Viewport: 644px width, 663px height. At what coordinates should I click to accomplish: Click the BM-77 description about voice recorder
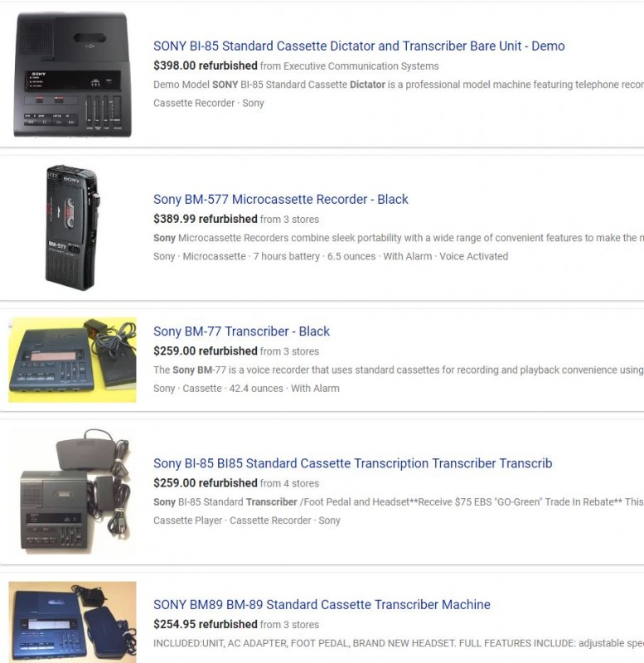399,370
